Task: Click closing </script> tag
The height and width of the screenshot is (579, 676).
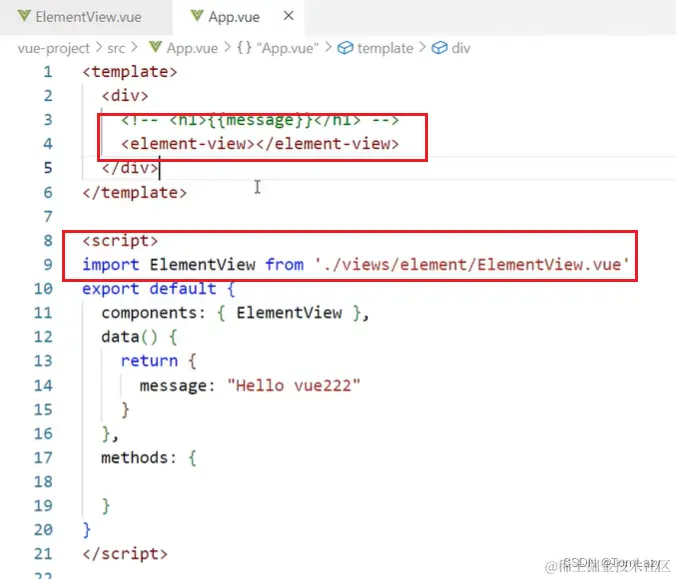Action: click(x=125, y=554)
